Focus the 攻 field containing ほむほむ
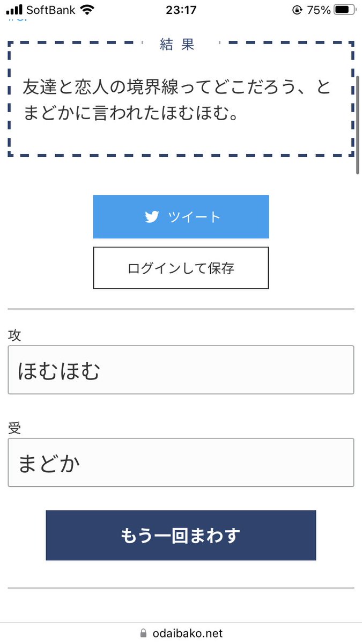Image resolution: width=362 pixels, height=644 pixels. [181, 370]
